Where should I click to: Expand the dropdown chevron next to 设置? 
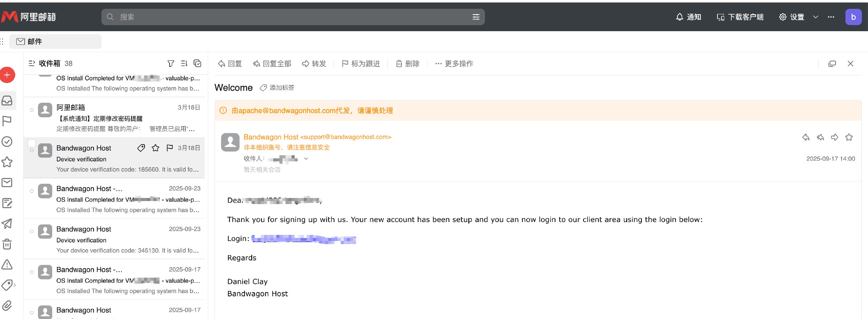click(x=816, y=17)
